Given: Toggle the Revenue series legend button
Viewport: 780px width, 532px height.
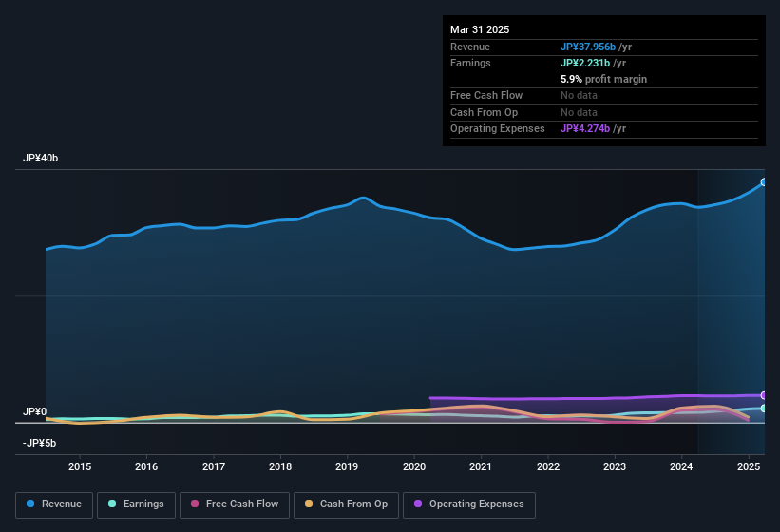Looking at the screenshot, I should [54, 504].
